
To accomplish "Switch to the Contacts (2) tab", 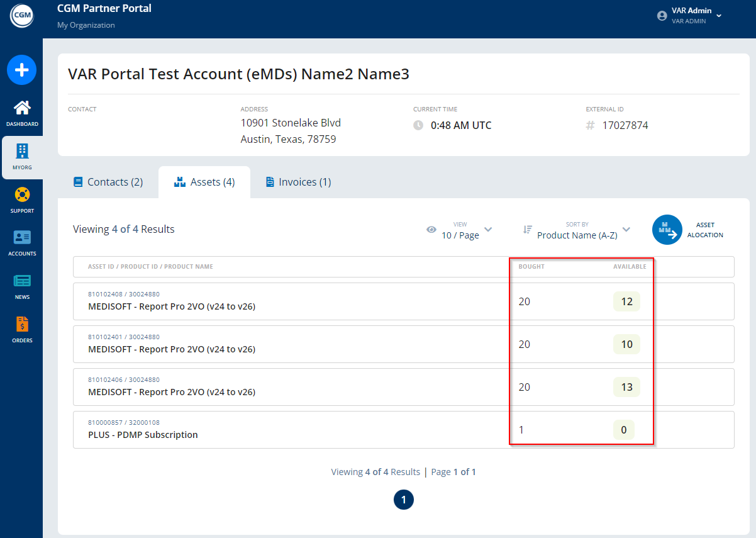I will [x=108, y=182].
